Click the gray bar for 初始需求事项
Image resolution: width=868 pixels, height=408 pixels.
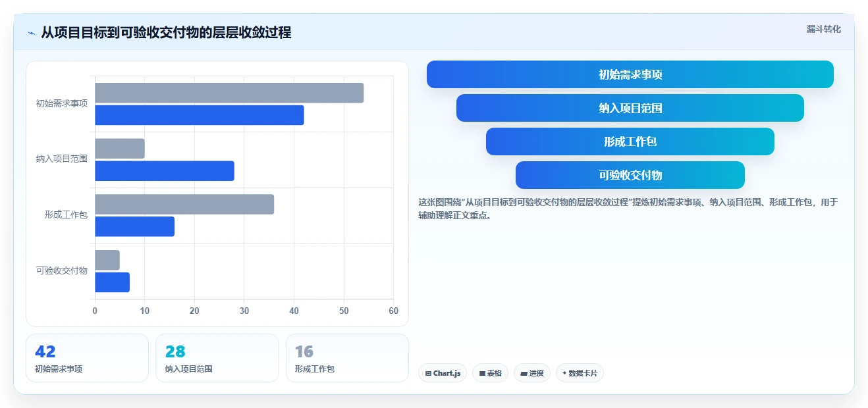229,93
